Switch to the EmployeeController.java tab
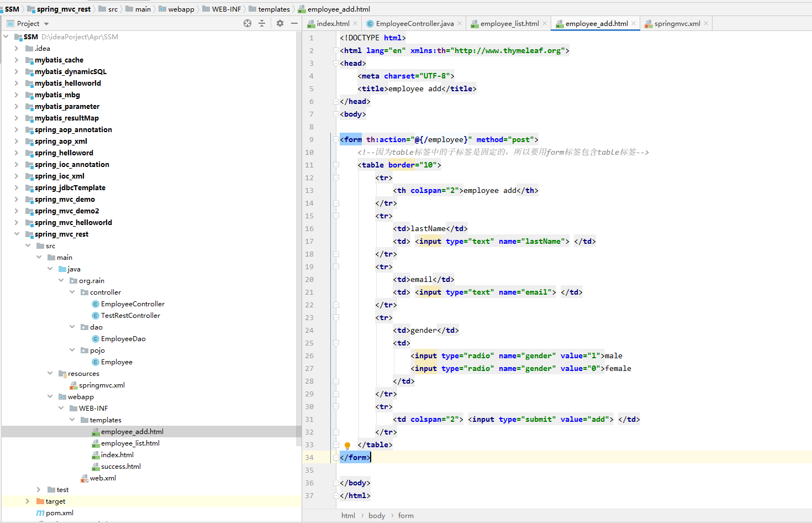Screen dimensions: 812x523 click(x=415, y=23)
